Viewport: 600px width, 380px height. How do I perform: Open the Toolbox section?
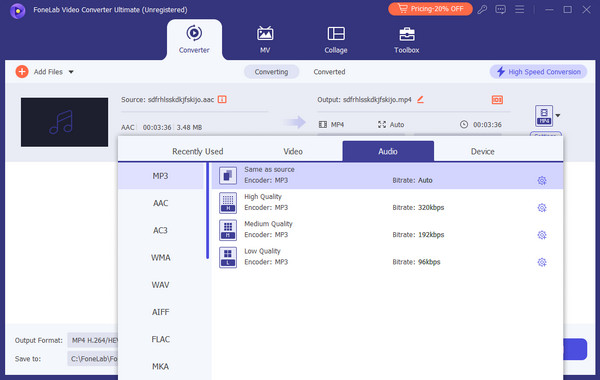[x=406, y=39]
